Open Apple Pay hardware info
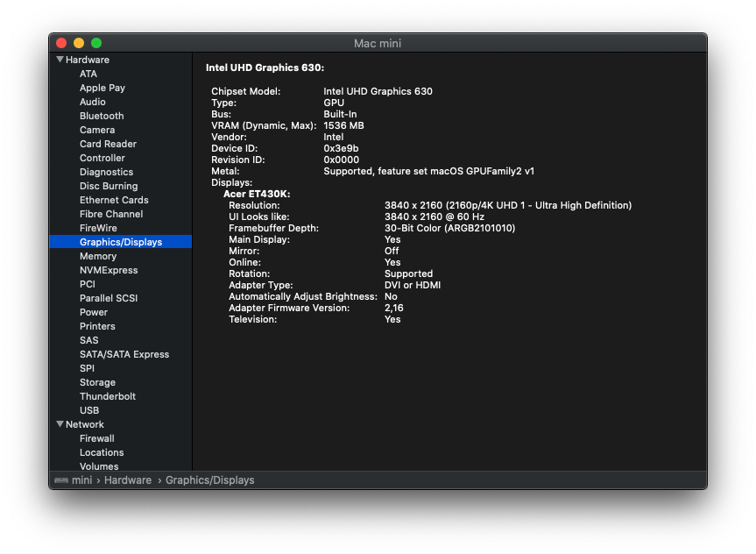This screenshot has height=554, width=756. point(102,88)
